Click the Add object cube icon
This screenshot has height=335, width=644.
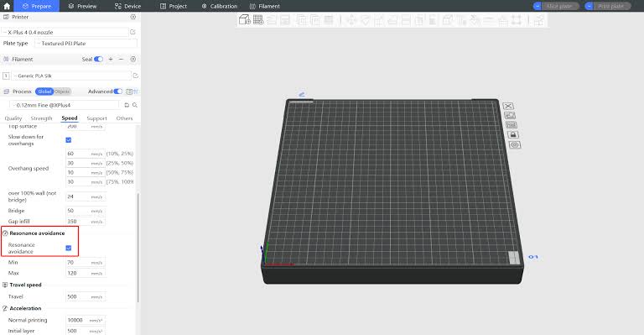tap(245, 19)
